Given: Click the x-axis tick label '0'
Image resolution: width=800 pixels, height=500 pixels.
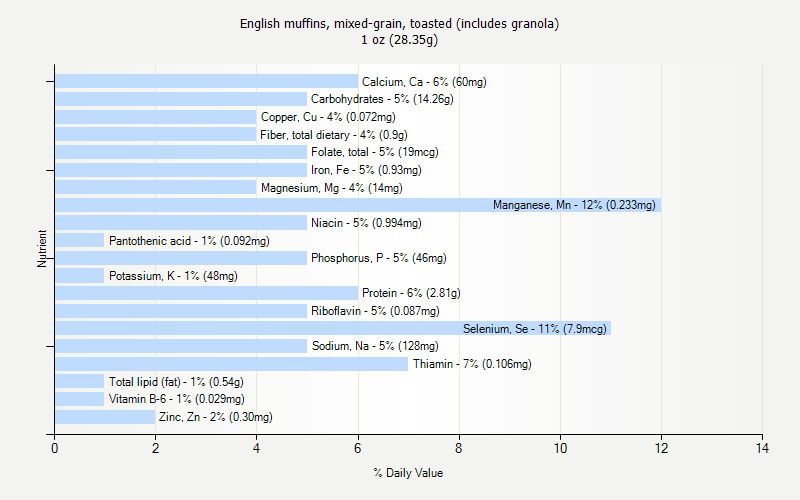Looking at the screenshot, I should pos(55,448).
